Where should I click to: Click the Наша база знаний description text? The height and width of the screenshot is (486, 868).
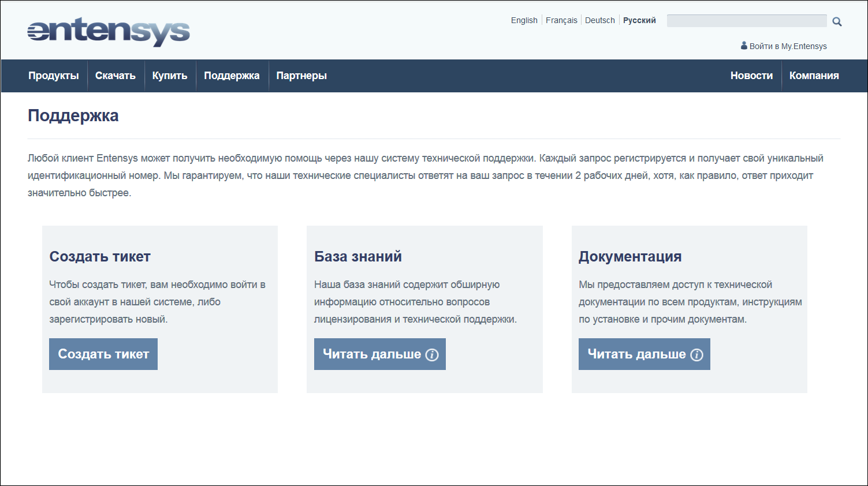pos(415,302)
